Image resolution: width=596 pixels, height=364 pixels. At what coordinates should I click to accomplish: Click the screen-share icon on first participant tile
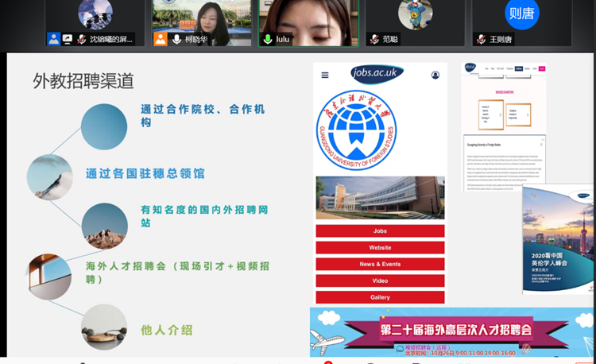pos(68,39)
